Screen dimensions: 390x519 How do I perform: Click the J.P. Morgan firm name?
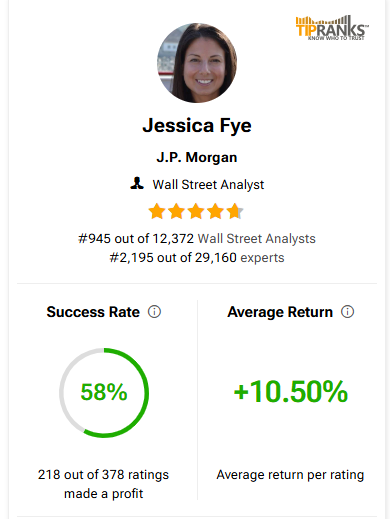click(x=197, y=157)
